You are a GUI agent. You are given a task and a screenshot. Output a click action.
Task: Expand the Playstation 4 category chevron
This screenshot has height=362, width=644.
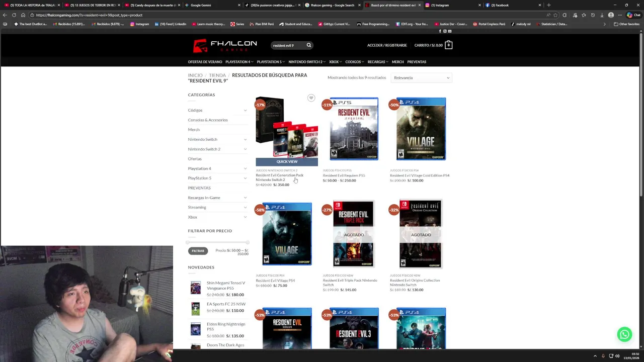246,168
